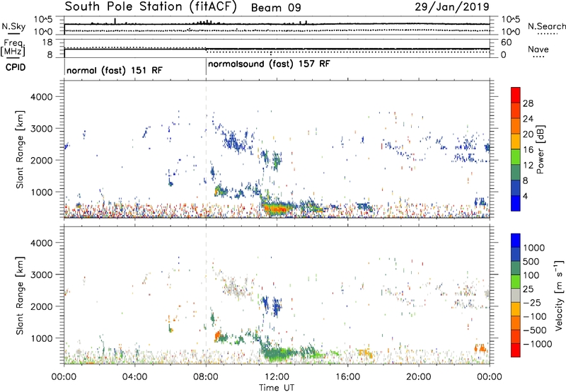Click the 'Power [dB]' colorbar label
This screenshot has width=566, height=392.
point(540,149)
